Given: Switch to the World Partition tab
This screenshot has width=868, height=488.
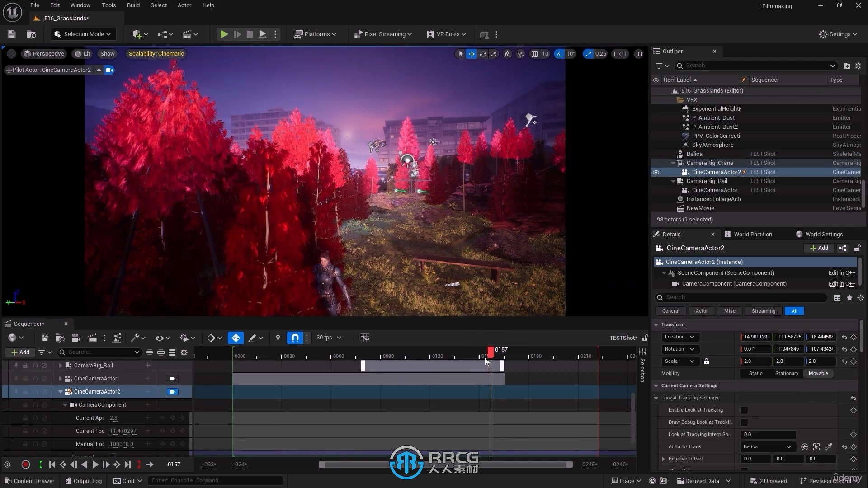Looking at the screenshot, I should coord(748,234).
